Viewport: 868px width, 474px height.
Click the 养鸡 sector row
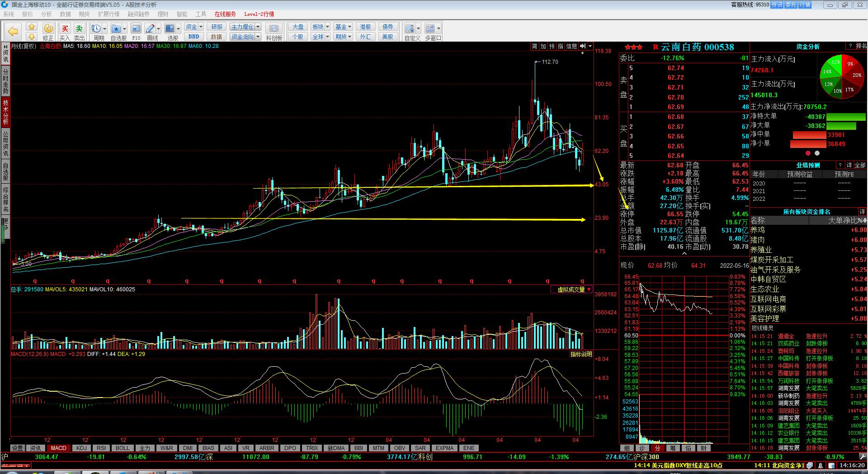(809, 230)
